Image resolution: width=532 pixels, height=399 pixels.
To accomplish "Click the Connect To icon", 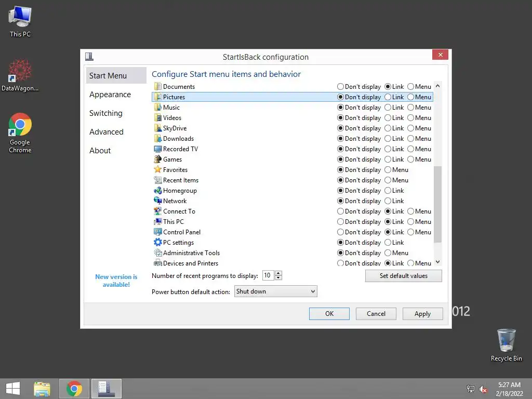I will click(x=158, y=211).
